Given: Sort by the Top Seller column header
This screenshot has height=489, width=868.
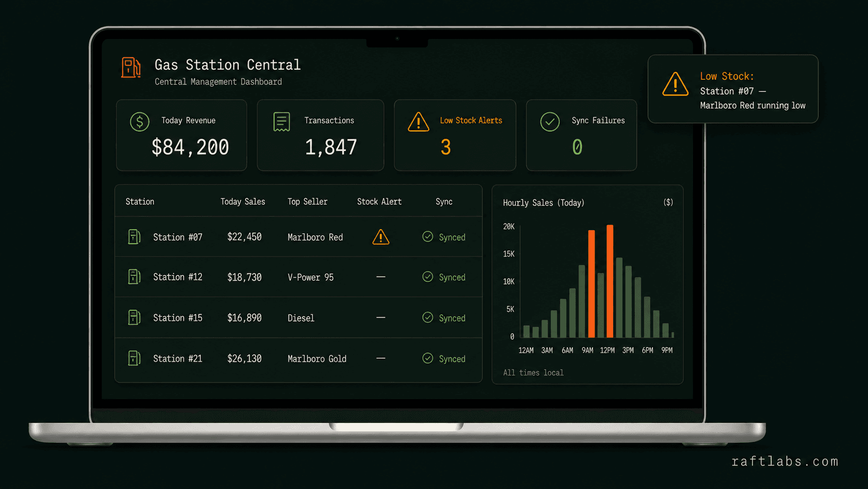Looking at the screenshot, I should coord(307,202).
